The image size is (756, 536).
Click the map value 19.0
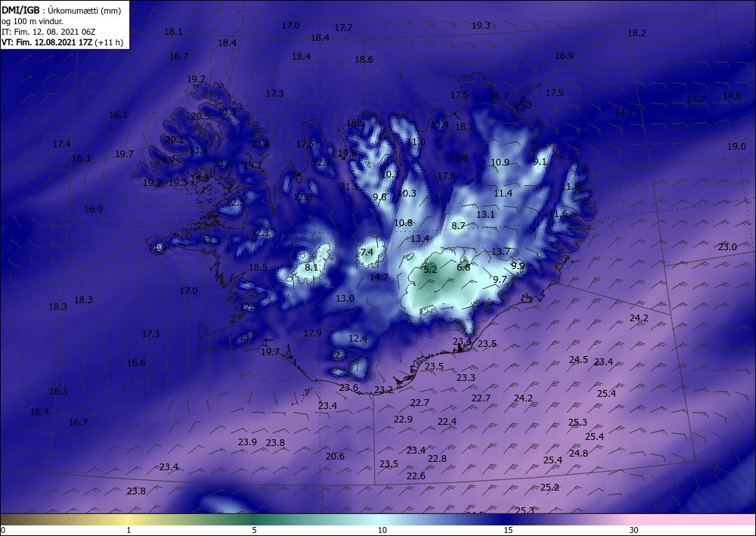point(736,147)
